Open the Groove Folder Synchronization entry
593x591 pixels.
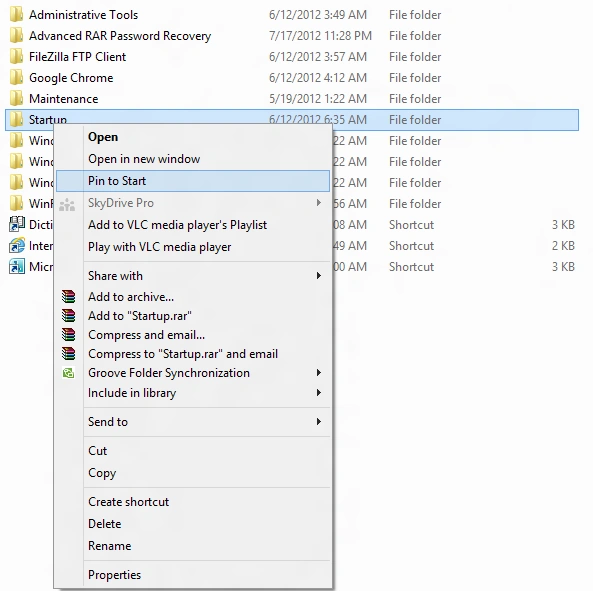coord(193,373)
